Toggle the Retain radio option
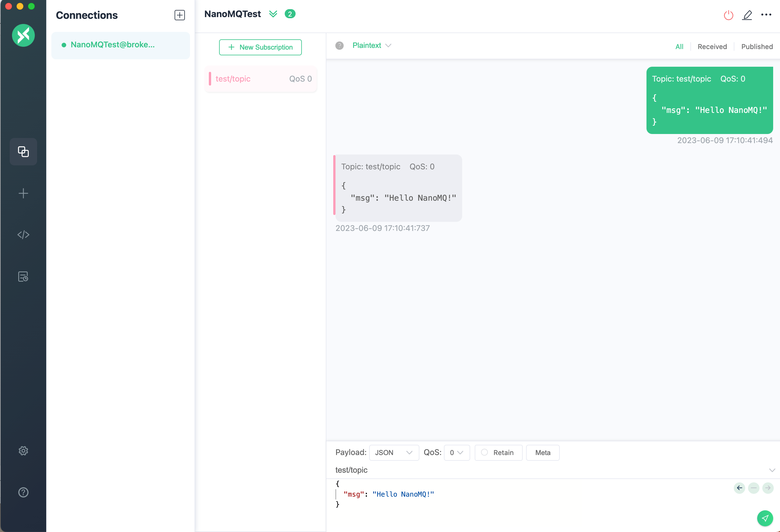Screen dimensions: 780x532 pyautogui.click(x=485, y=452)
